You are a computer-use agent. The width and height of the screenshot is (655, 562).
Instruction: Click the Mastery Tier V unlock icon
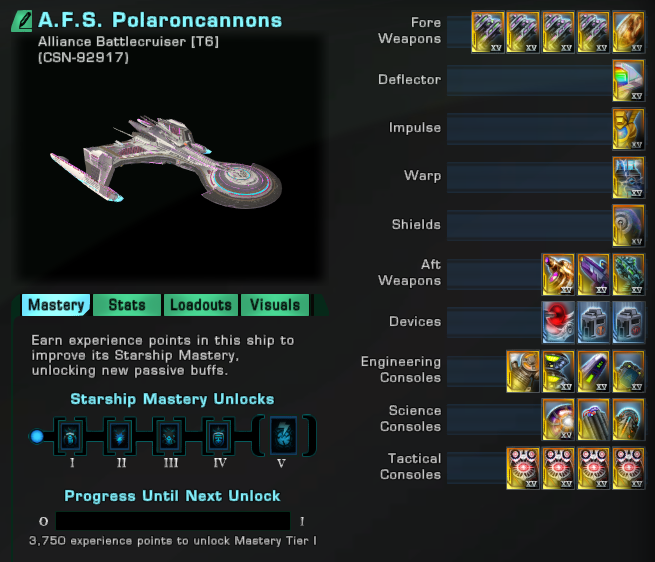coord(284,436)
